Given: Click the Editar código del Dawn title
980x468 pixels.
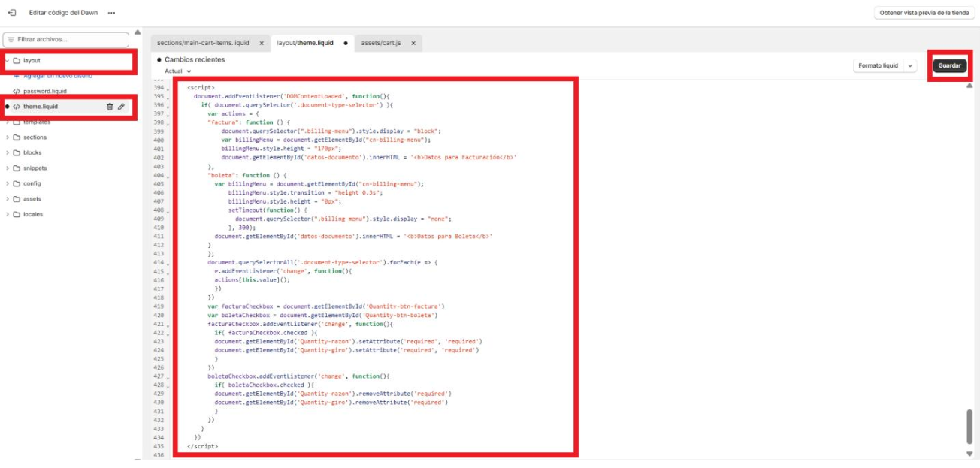Looking at the screenshot, I should point(63,13).
